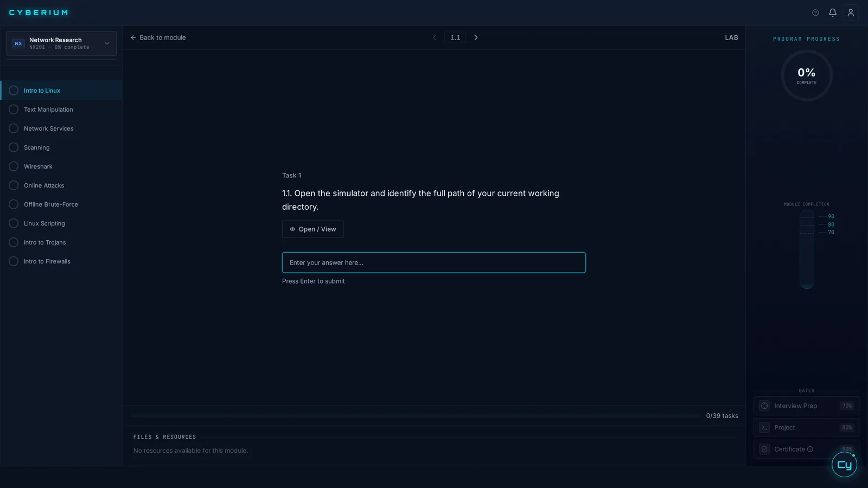Click the Files & Resources heading

(x=165, y=437)
